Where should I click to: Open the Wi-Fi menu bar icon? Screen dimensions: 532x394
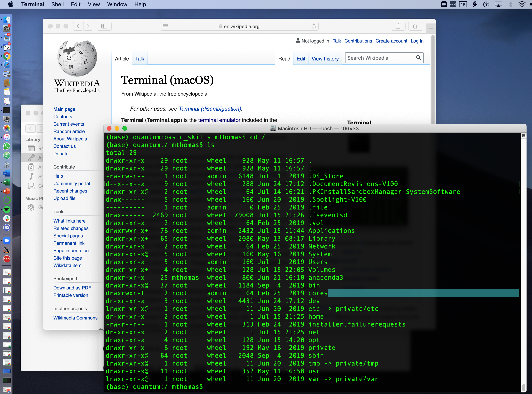click(x=522, y=4)
